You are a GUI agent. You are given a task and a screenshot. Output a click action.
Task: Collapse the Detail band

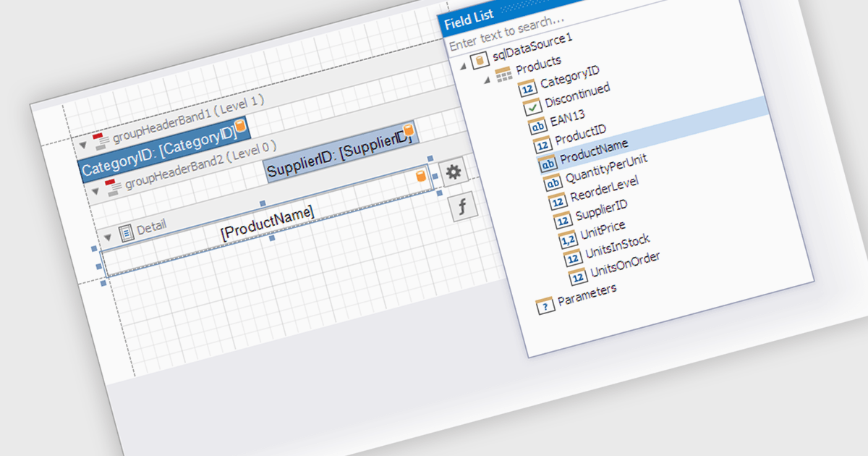tap(108, 237)
